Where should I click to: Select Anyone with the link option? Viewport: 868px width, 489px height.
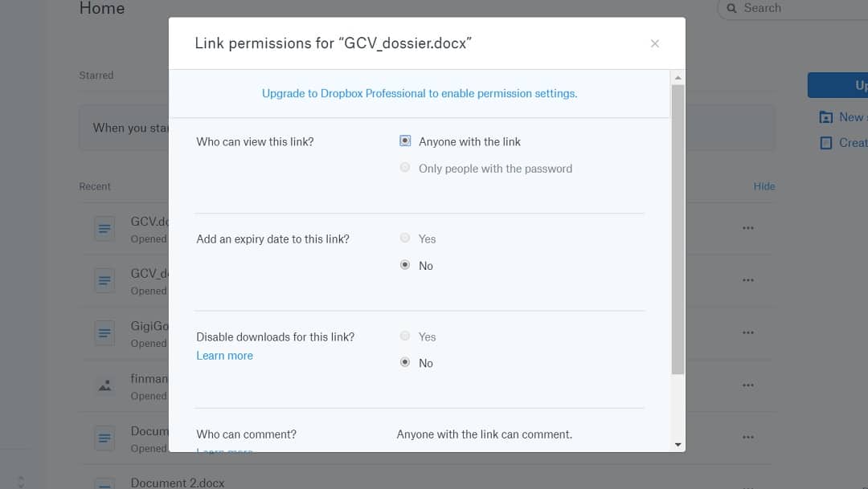click(405, 141)
